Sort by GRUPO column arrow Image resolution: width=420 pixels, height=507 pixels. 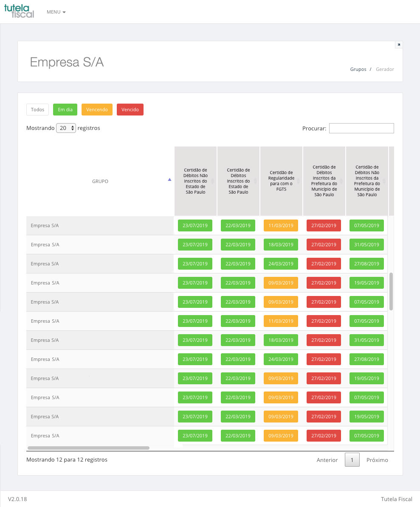point(169,180)
